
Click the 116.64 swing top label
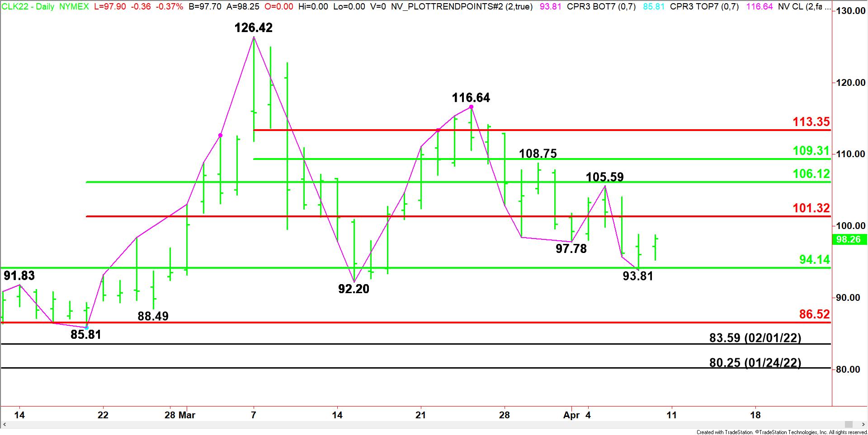click(x=471, y=98)
